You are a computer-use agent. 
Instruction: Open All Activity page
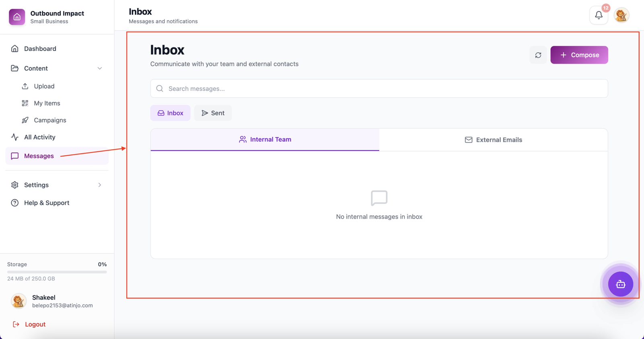[39, 137]
